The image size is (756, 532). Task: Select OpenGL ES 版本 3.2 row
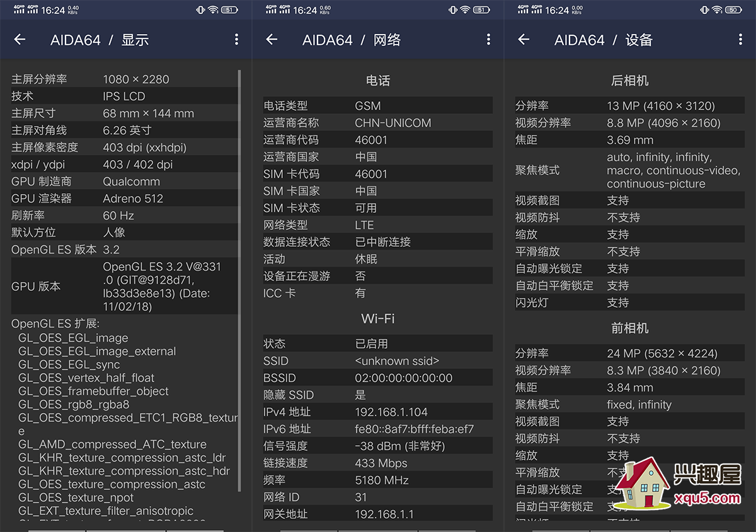click(x=124, y=249)
